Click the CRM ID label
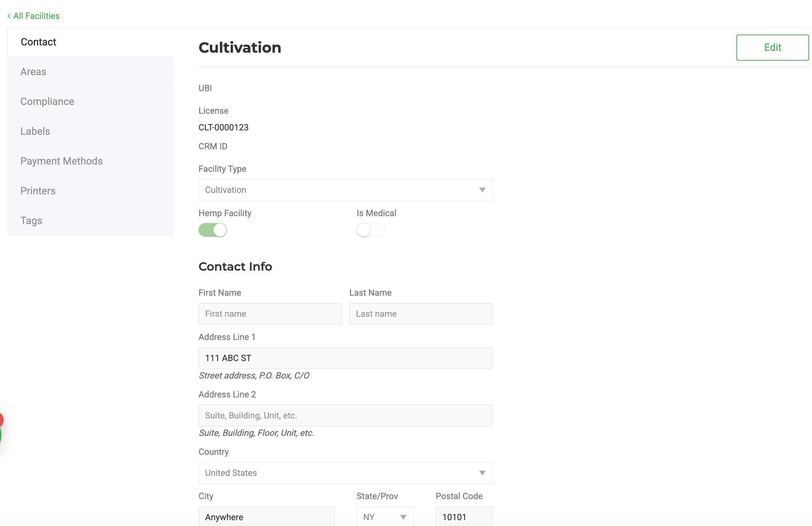The image size is (812, 526). [213, 146]
